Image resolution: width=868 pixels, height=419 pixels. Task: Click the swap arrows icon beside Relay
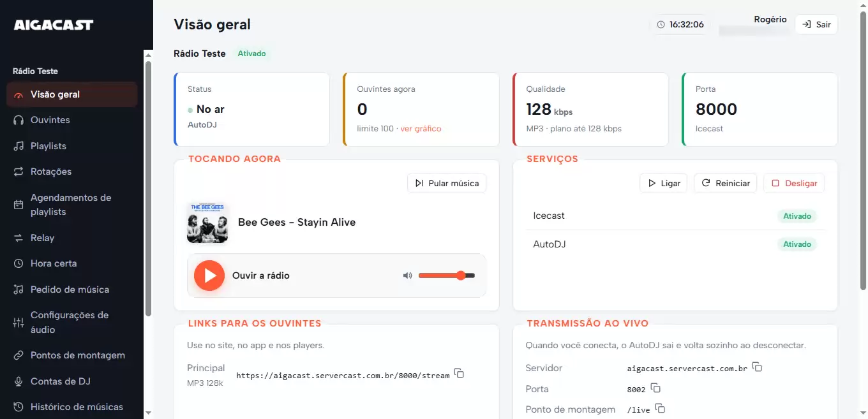19,238
